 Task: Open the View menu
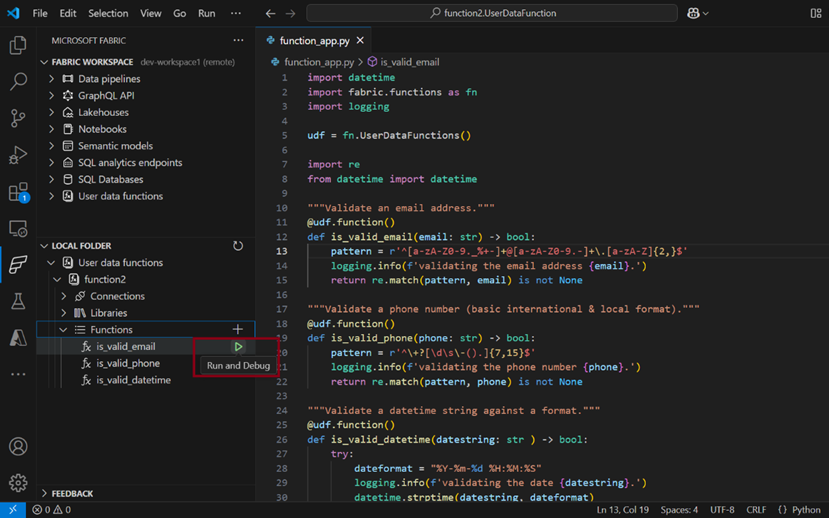tap(151, 13)
